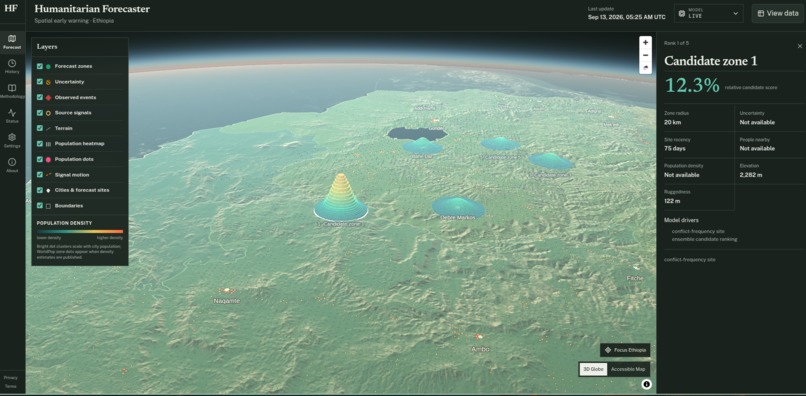Click the Layers panel heading
This screenshot has height=396, width=806.
pos(47,46)
